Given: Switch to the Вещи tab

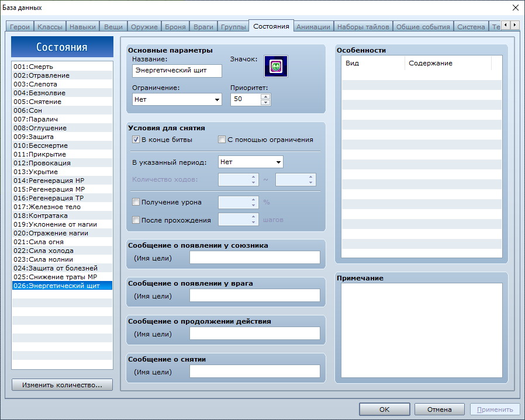Looking at the screenshot, I should pos(113,27).
